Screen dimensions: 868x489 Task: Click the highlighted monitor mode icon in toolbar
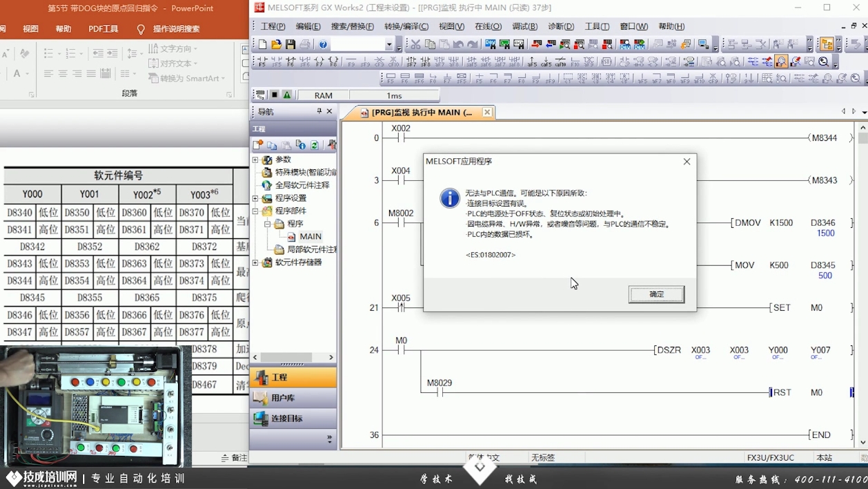coord(781,61)
